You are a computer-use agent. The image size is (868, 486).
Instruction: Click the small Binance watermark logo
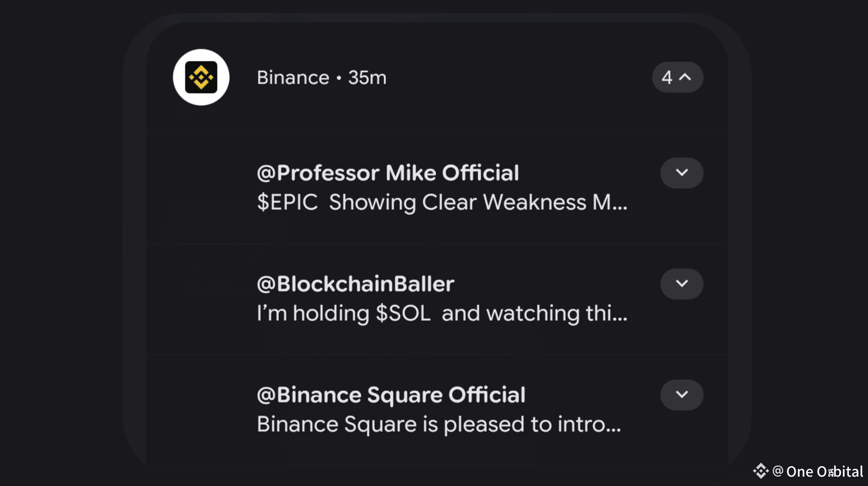[x=760, y=471]
